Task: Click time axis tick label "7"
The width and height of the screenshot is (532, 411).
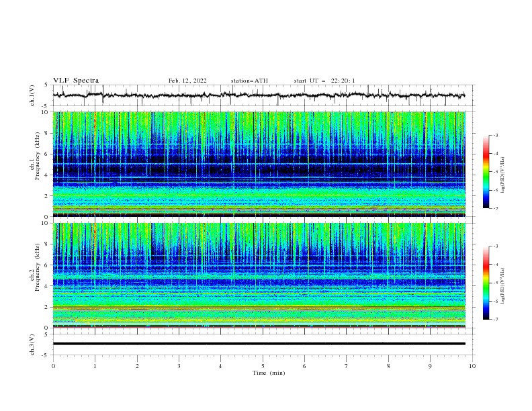Action: [347, 366]
